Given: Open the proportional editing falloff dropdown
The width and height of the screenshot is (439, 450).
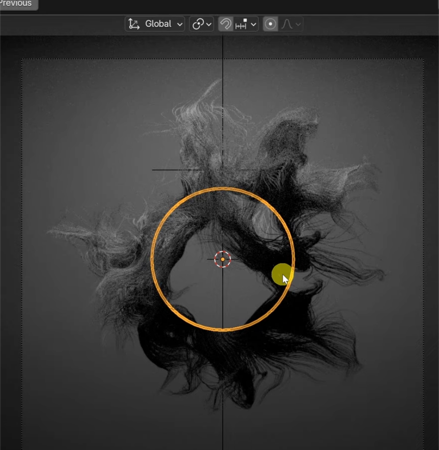Looking at the screenshot, I should 291,24.
